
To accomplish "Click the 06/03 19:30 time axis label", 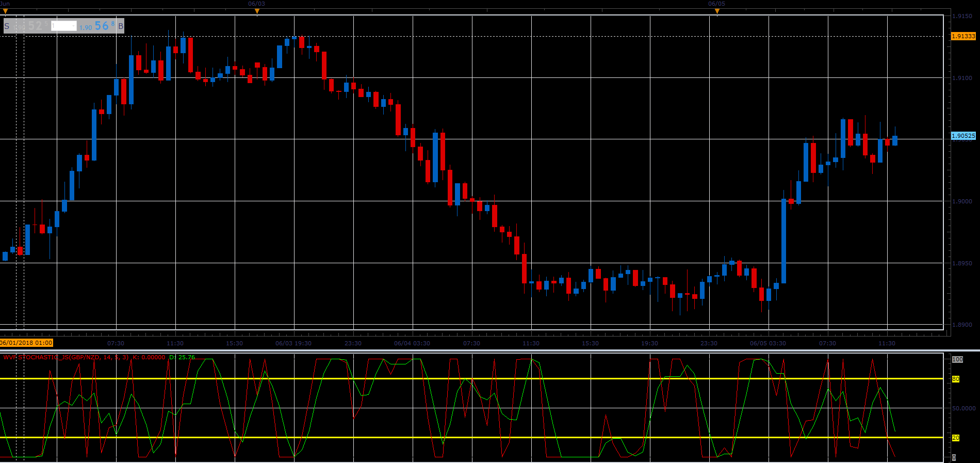I will point(293,343).
